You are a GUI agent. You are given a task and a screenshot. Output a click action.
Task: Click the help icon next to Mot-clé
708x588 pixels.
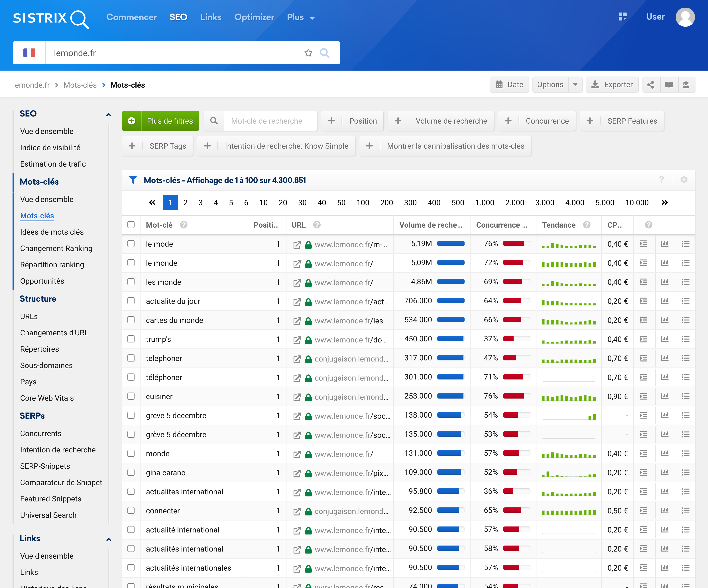183,225
